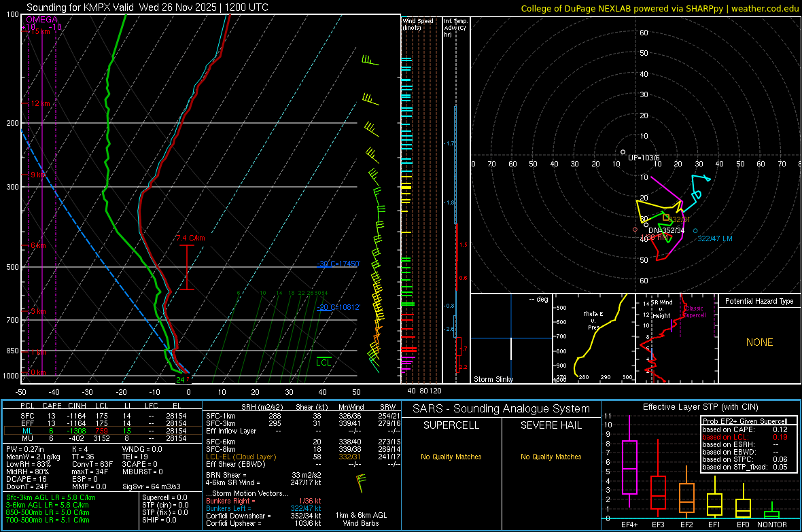Click the WNDG = 0.0 value
Image resolution: width=802 pixels, height=532 pixels.
pyautogui.click(x=142, y=449)
